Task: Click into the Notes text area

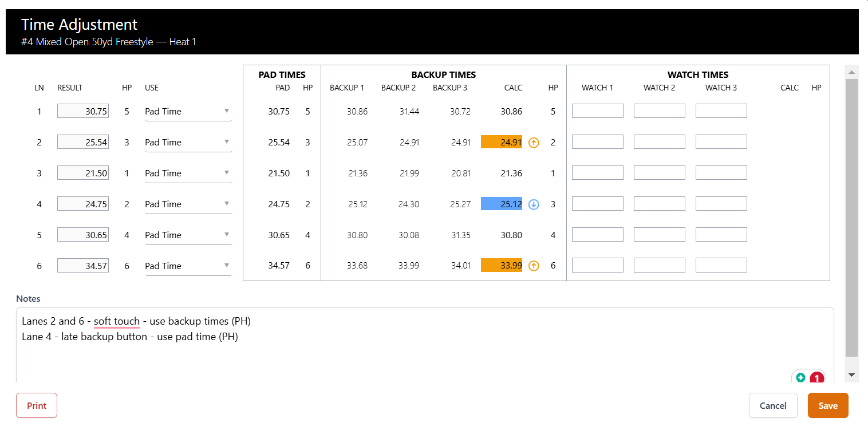Action: pos(425,345)
